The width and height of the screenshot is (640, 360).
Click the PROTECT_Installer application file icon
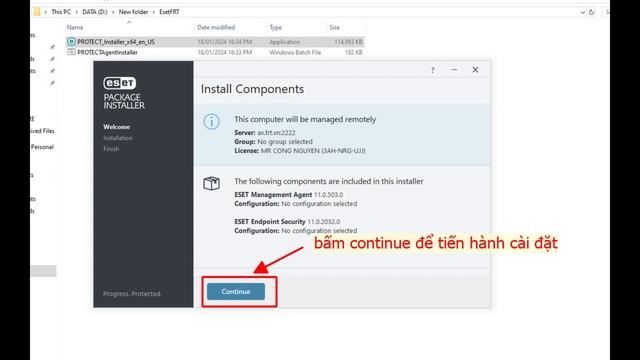pyautogui.click(x=71, y=42)
